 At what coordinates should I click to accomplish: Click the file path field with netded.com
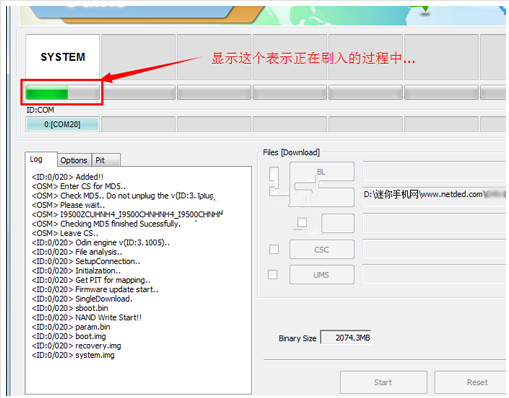click(x=434, y=196)
